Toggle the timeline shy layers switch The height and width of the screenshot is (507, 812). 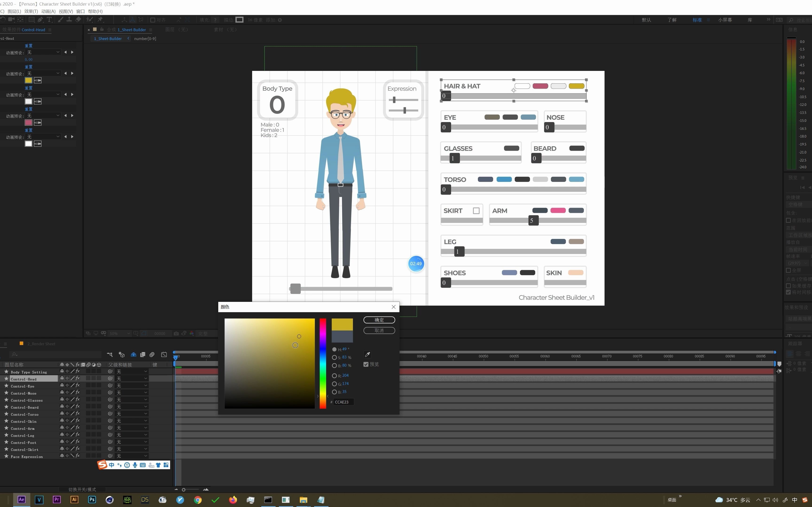tap(133, 354)
